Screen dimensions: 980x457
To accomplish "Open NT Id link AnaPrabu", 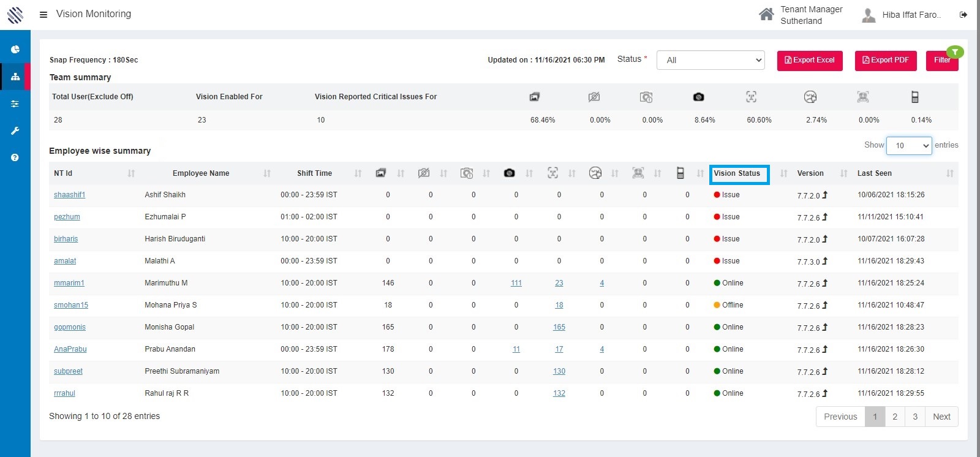I will click(x=70, y=349).
